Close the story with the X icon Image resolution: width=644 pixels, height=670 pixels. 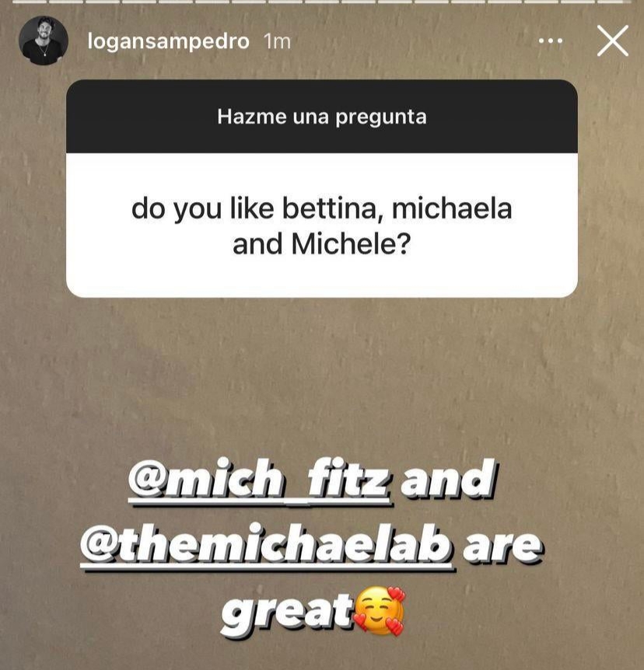tap(612, 41)
